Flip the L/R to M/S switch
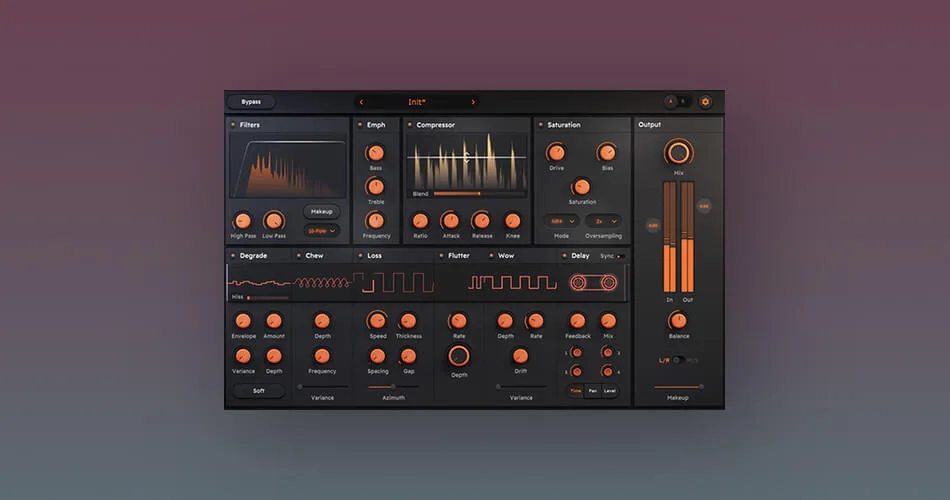This screenshot has width=950, height=500. [x=678, y=360]
